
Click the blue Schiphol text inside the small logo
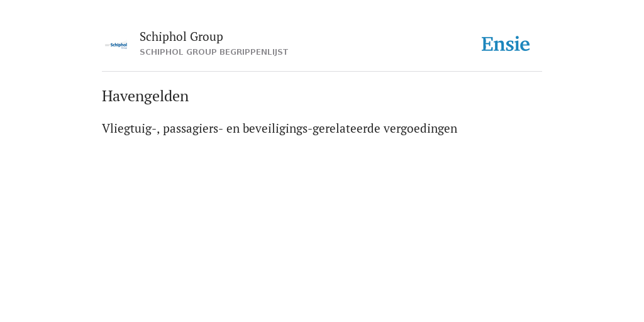point(119,45)
